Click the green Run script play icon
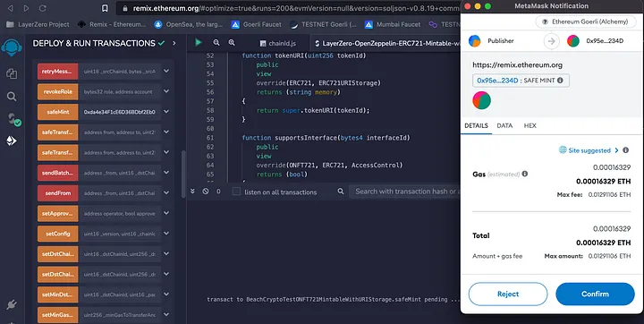This screenshot has height=324, width=644. pyautogui.click(x=199, y=42)
